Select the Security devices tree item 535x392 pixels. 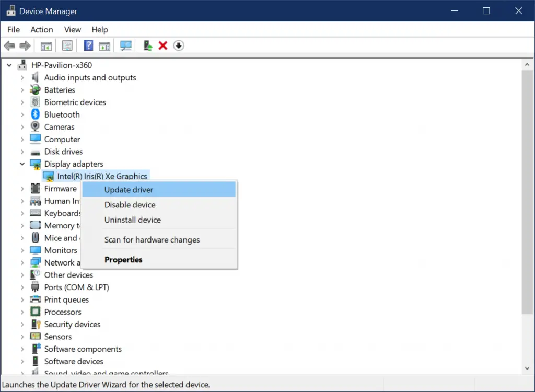(x=72, y=324)
